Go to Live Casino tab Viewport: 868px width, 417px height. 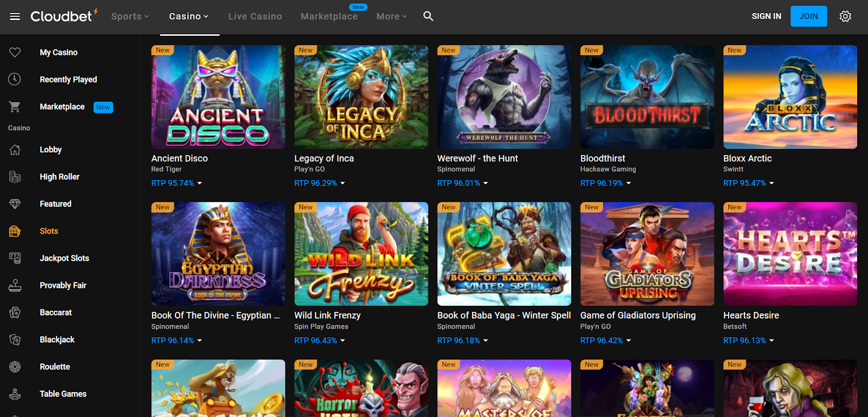point(255,16)
